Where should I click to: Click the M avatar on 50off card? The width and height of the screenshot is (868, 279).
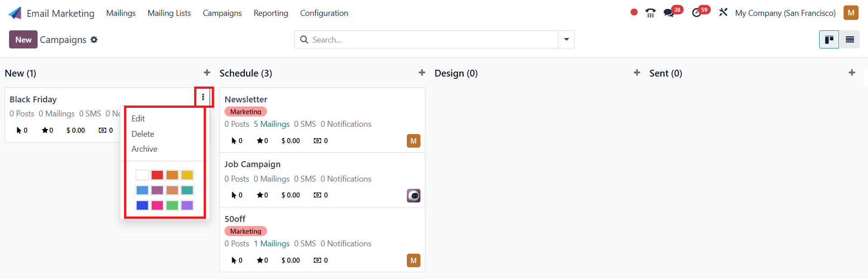click(x=414, y=260)
